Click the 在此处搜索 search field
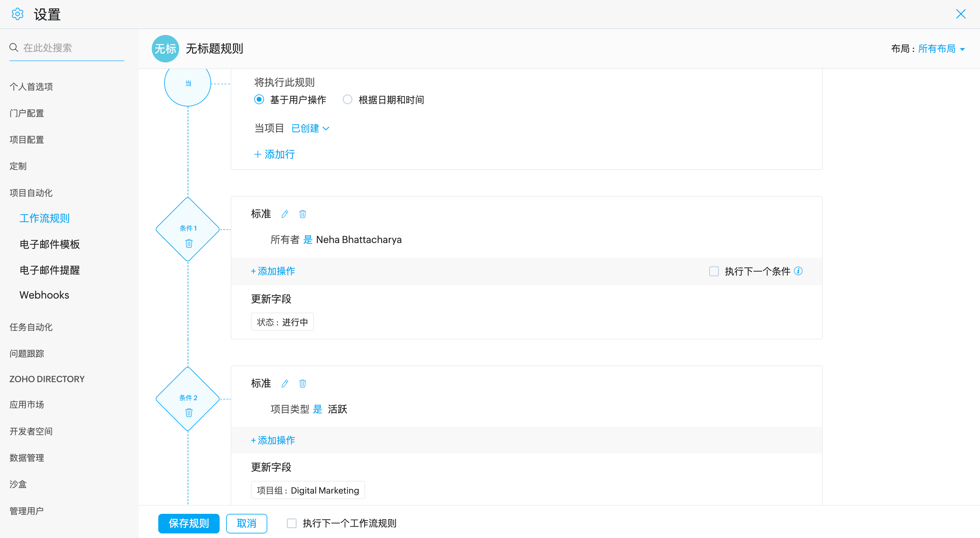Screen dimensions: 980x538 72,48
